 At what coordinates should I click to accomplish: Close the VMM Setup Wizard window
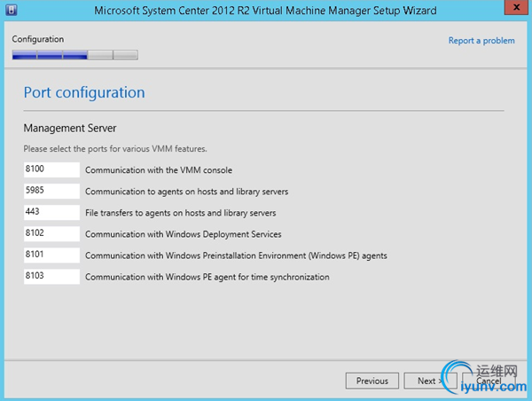coord(516,7)
